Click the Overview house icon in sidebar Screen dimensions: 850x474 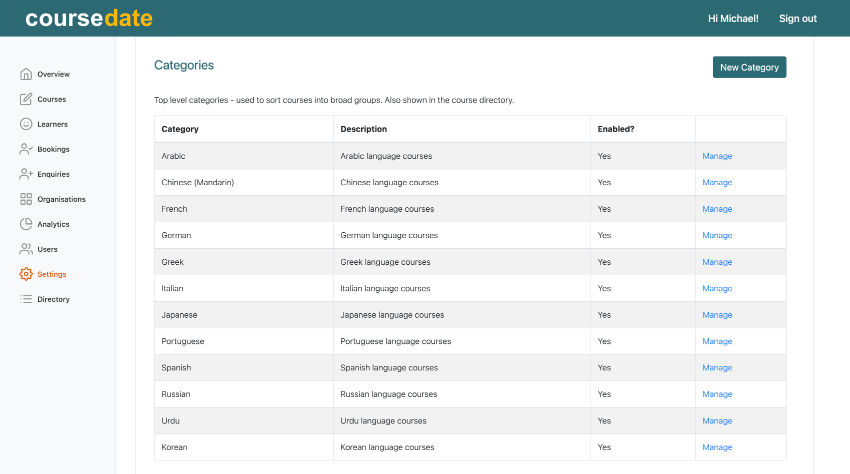[26, 74]
